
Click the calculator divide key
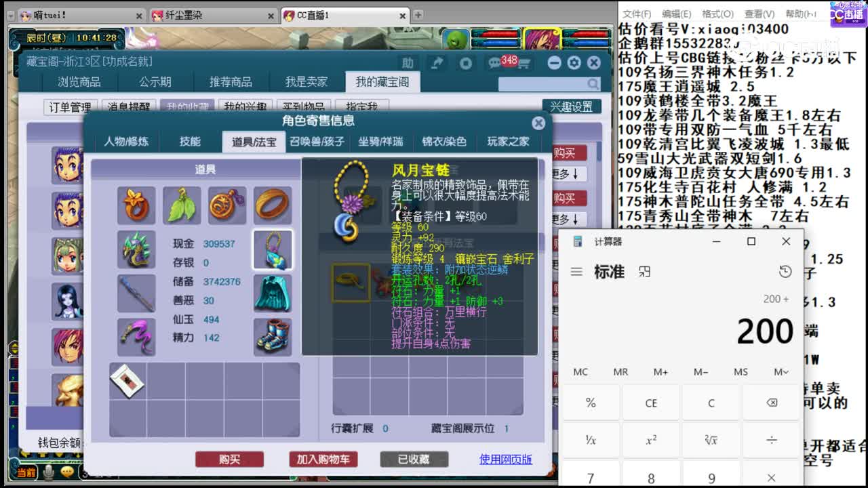click(x=772, y=440)
